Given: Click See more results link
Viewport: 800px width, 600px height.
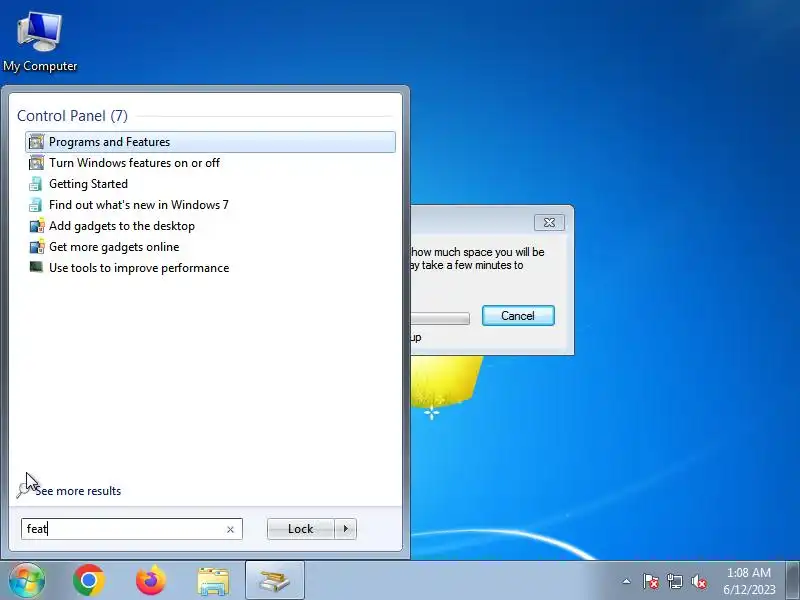Looking at the screenshot, I should 78,491.
